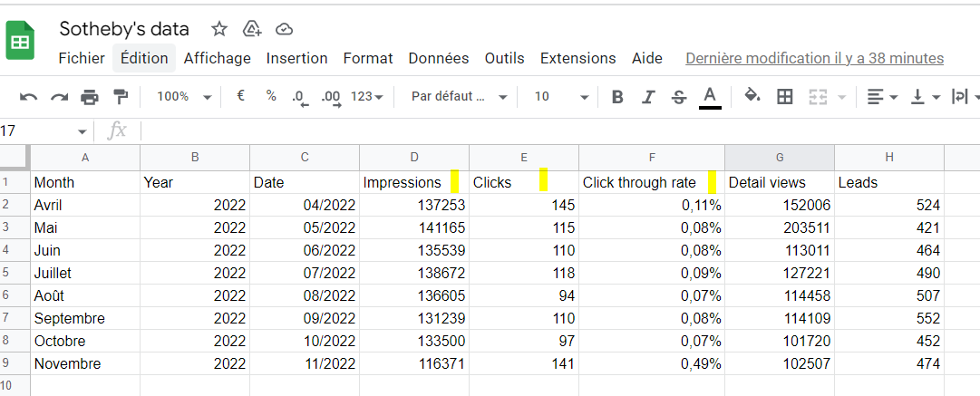Image resolution: width=980 pixels, height=396 pixels.
Task: Open the Google Sheets home icon
Action: coord(20,43)
